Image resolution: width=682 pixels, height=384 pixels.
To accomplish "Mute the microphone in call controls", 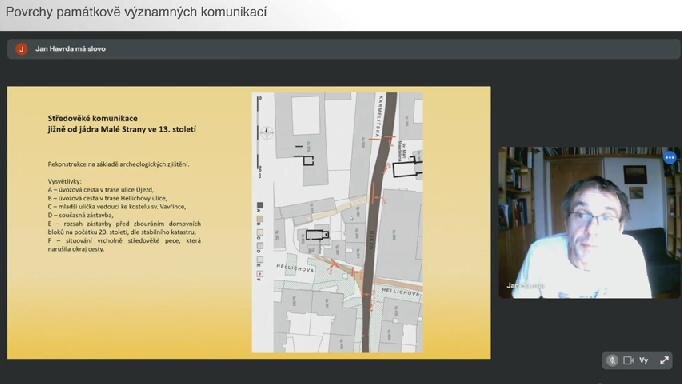I will tap(612, 360).
